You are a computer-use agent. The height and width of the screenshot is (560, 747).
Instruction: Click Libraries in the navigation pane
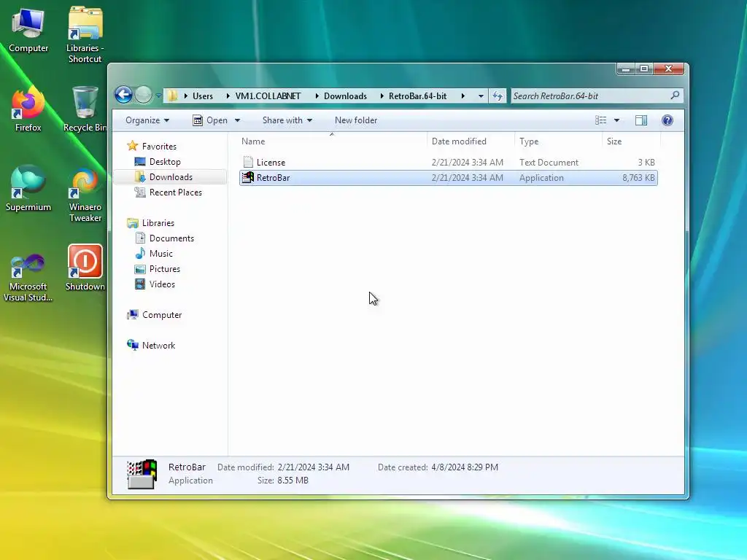[158, 223]
